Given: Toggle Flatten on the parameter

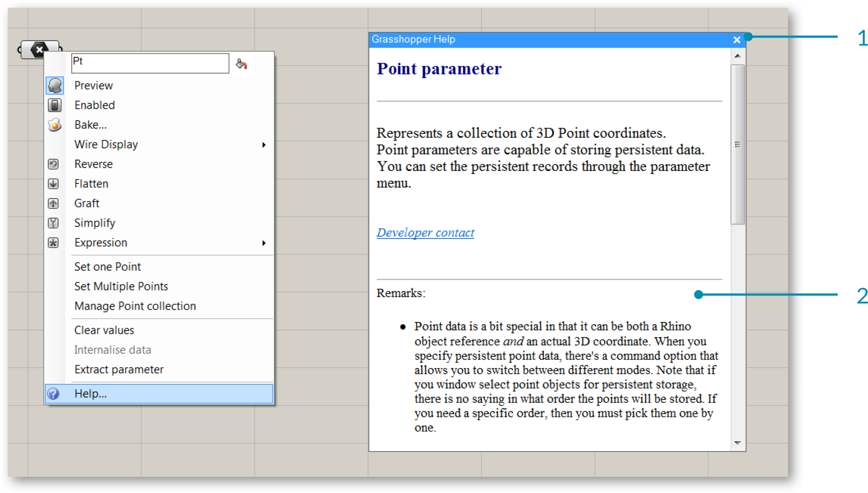Looking at the screenshot, I should tap(91, 184).
